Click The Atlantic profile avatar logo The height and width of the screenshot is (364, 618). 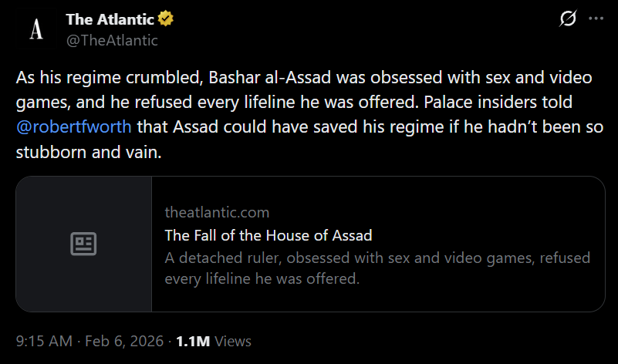[36, 30]
